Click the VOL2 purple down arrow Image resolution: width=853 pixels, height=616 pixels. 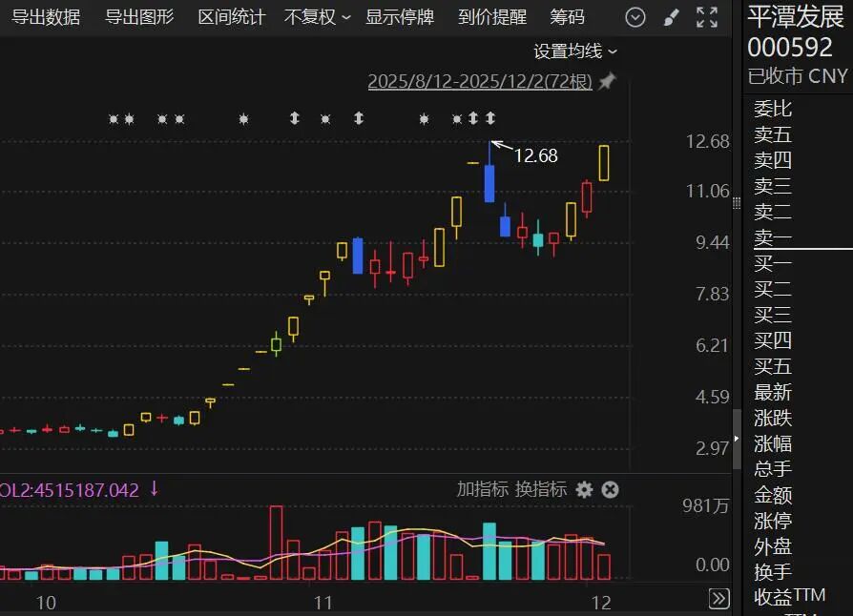pos(155,489)
